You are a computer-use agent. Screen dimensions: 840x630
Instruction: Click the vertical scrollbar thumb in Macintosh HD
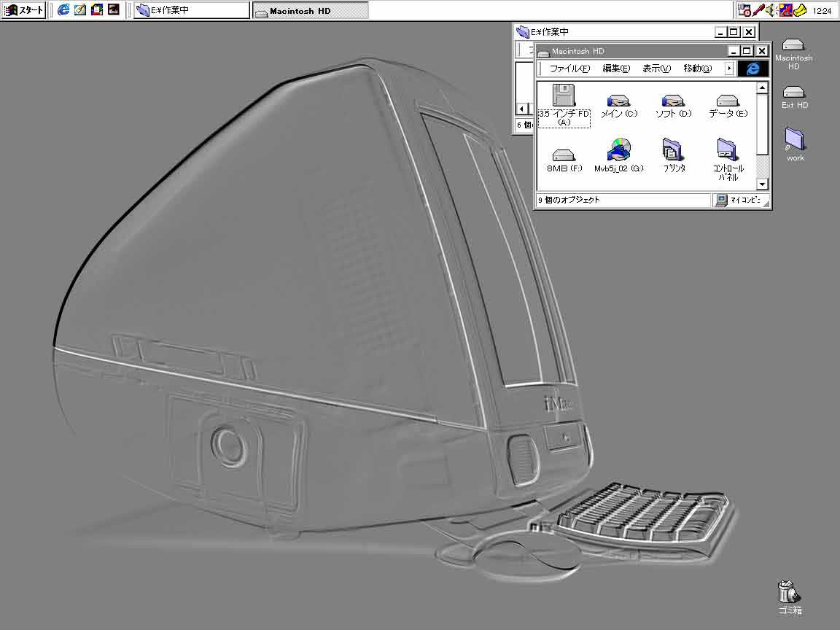click(x=762, y=124)
